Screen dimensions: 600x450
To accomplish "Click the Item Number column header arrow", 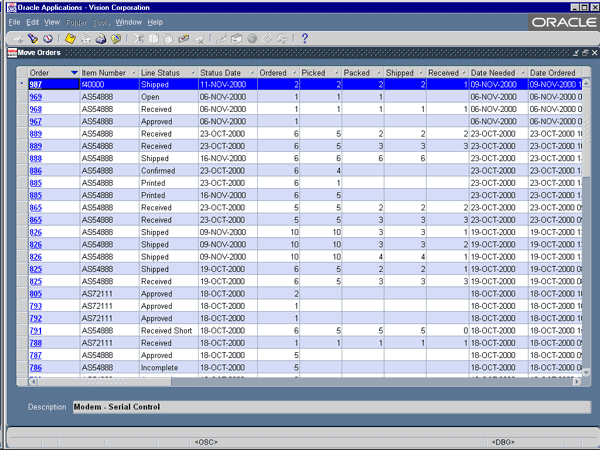I will coord(134,73).
